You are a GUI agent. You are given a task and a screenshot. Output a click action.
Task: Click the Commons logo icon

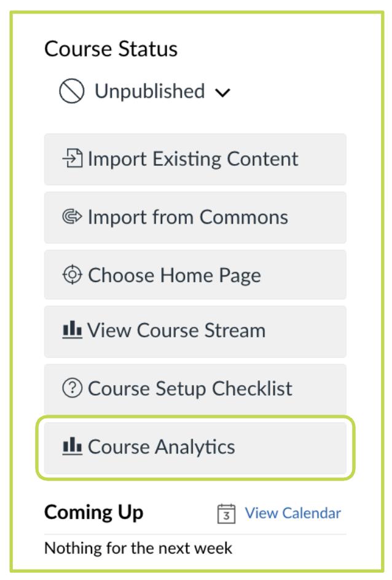pos(76,217)
